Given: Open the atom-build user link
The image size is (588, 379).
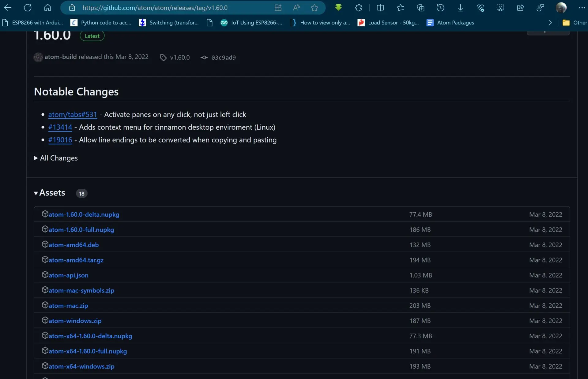Looking at the screenshot, I should pos(61,57).
